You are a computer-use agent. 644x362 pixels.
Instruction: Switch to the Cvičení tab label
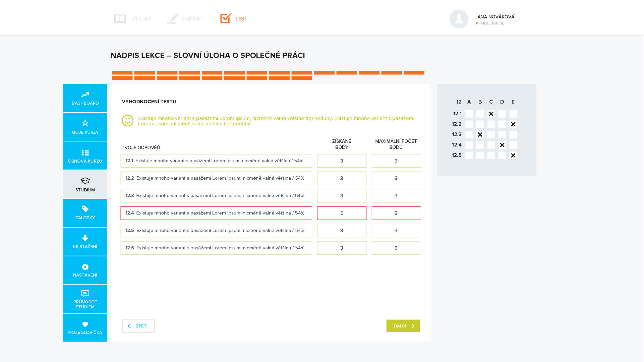(x=192, y=19)
